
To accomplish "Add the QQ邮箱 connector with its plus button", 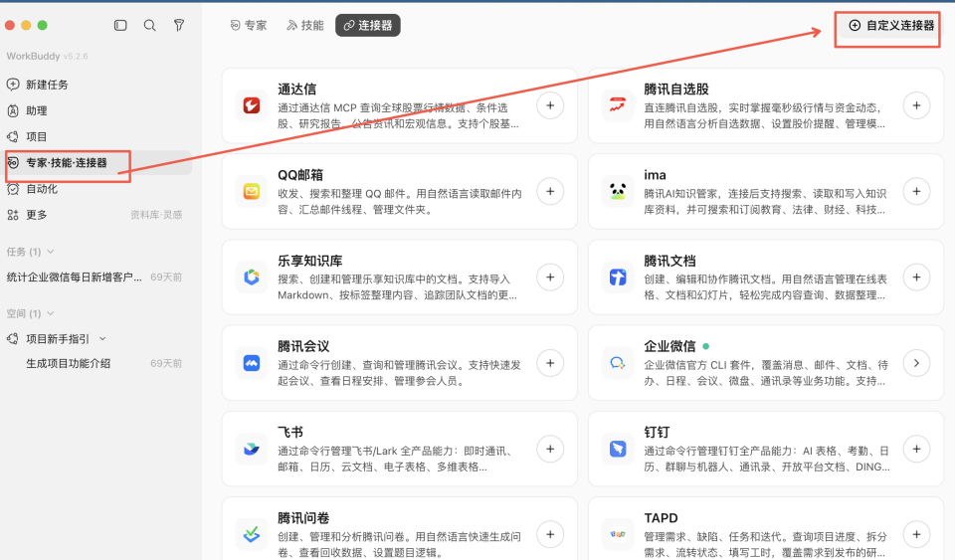I will click(x=550, y=192).
